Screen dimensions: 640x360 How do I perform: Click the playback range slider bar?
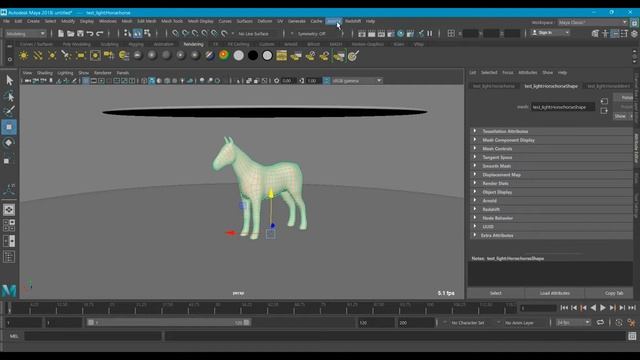coord(168,322)
